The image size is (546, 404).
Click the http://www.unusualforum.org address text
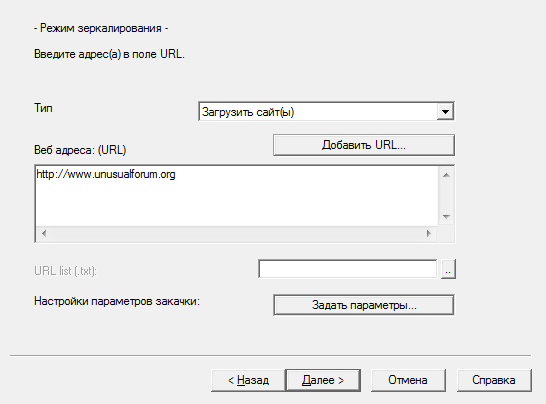point(106,174)
